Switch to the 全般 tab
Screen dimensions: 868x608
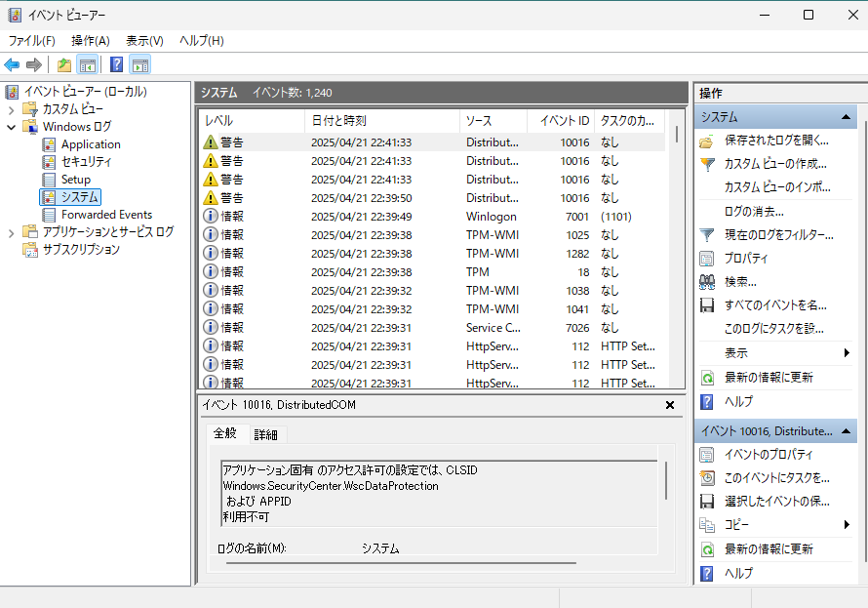225,433
